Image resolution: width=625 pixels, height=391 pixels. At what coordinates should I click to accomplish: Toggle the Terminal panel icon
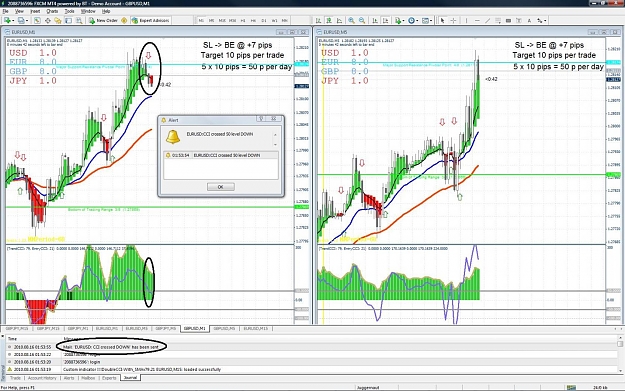click(68, 20)
